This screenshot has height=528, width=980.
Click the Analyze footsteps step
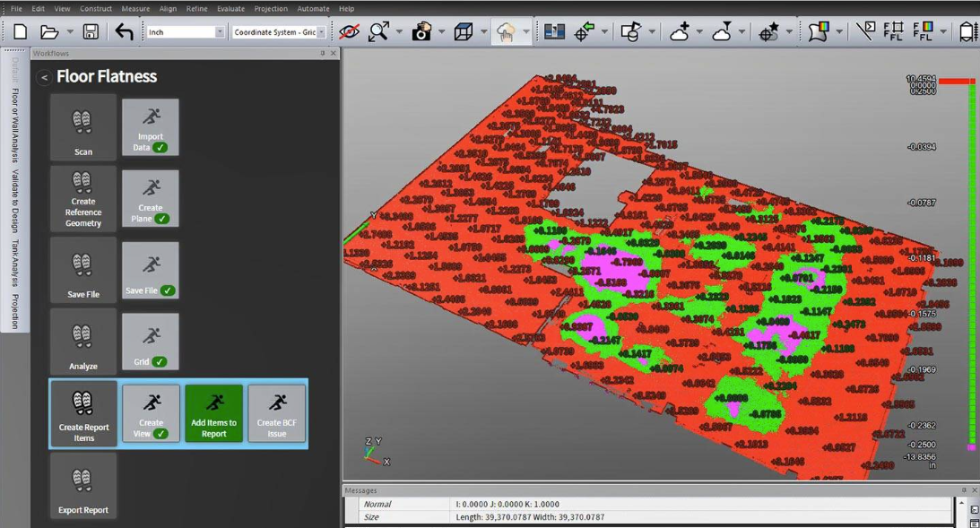83,342
